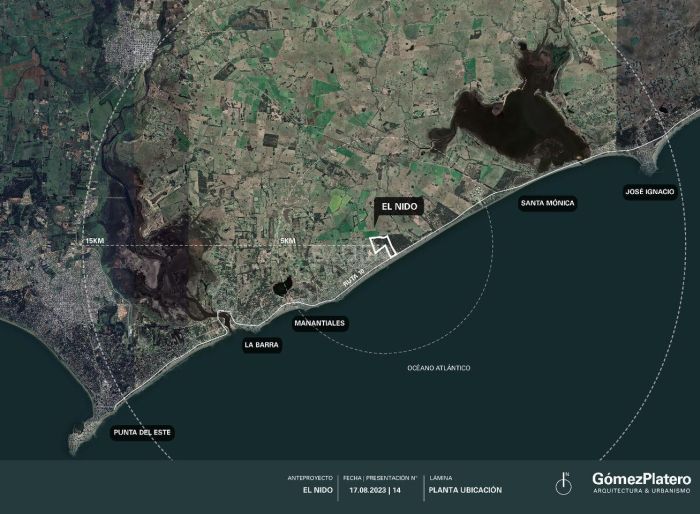Click the EL NIDO project name in footer
The height and width of the screenshot is (514, 700).
[318, 490]
